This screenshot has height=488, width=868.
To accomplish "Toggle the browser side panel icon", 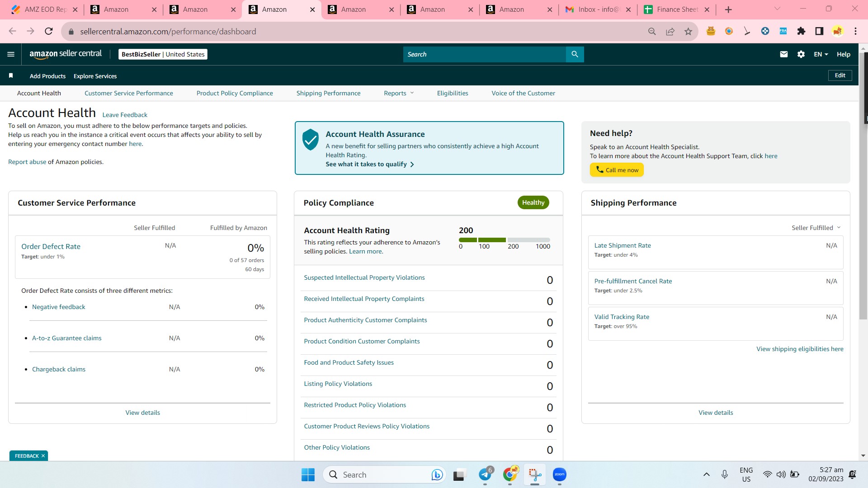I will 819,31.
